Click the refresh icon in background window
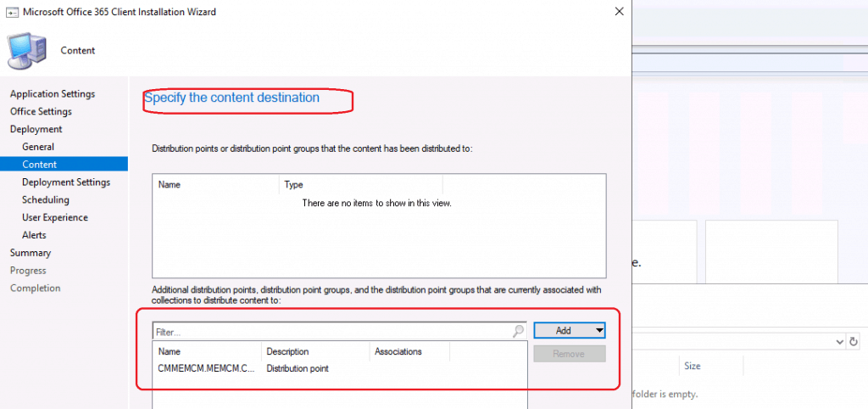The width and height of the screenshot is (868, 409). coord(853,341)
